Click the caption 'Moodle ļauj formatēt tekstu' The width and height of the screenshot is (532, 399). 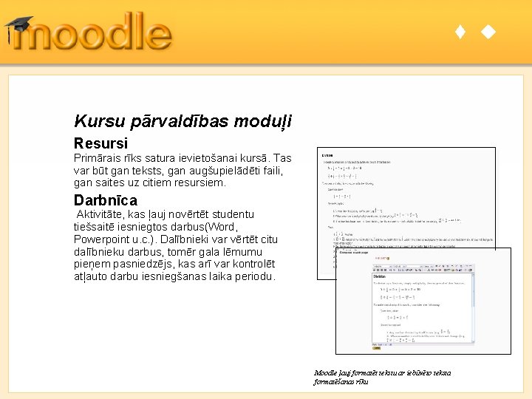click(382, 378)
